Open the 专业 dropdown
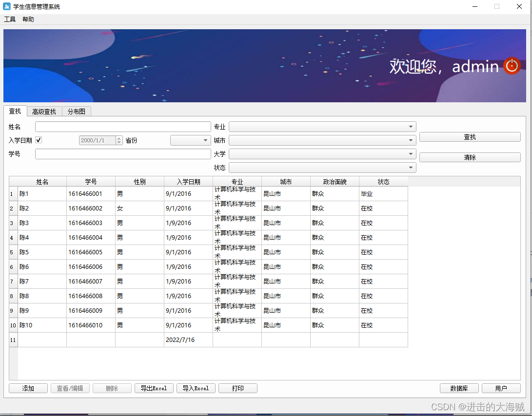The image size is (532, 416). pyautogui.click(x=322, y=127)
